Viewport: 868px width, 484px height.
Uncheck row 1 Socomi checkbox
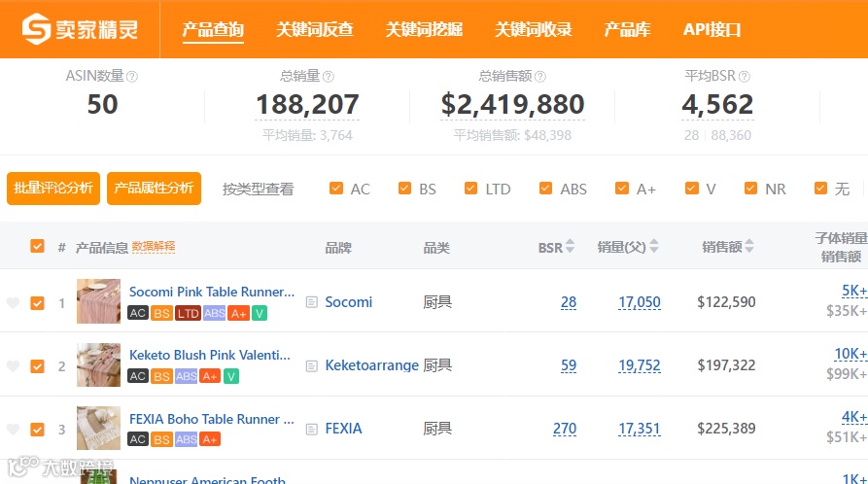point(37,303)
